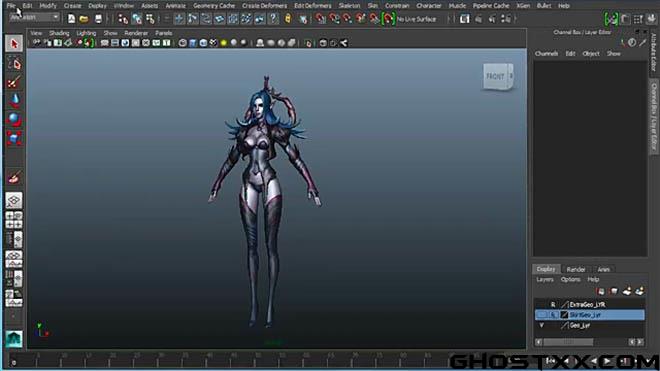This screenshot has width=660, height=371.
Task: Open the Skin menu
Action: [x=373, y=5]
